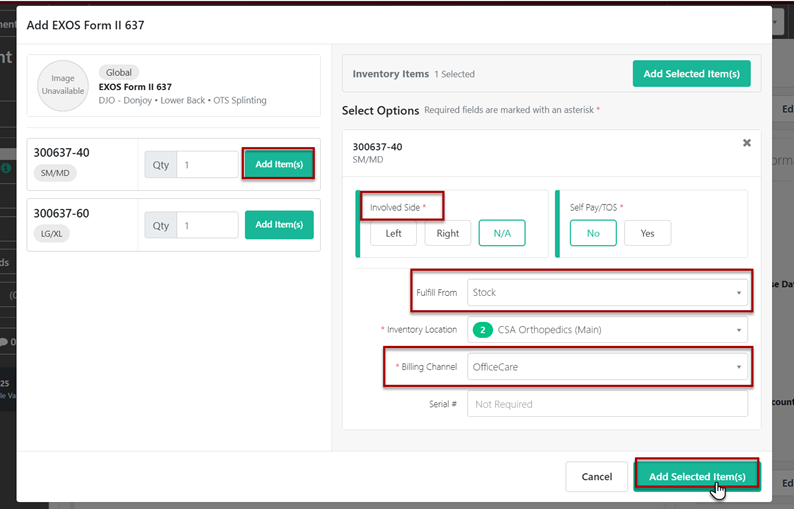Click Add Item(s) for 300637-60
The width and height of the screenshot is (794, 509).
point(279,225)
